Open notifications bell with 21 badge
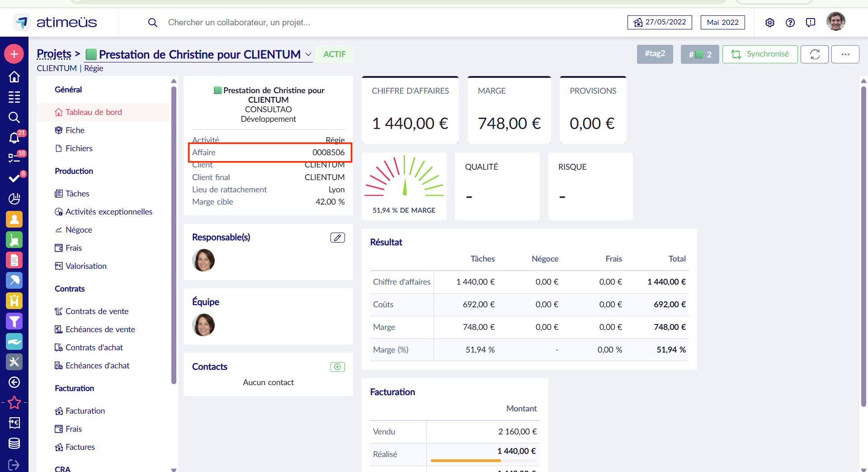Screen dimensions: 868x472 (x=14, y=138)
